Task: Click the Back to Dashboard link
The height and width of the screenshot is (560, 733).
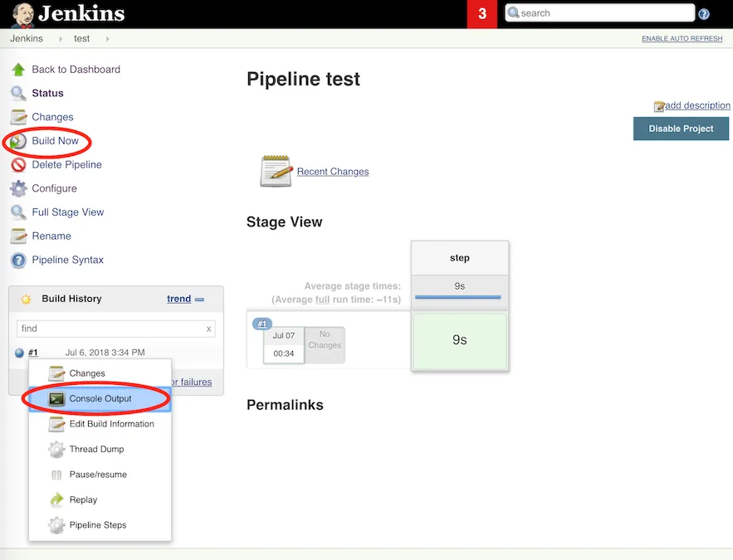Action: coord(76,70)
